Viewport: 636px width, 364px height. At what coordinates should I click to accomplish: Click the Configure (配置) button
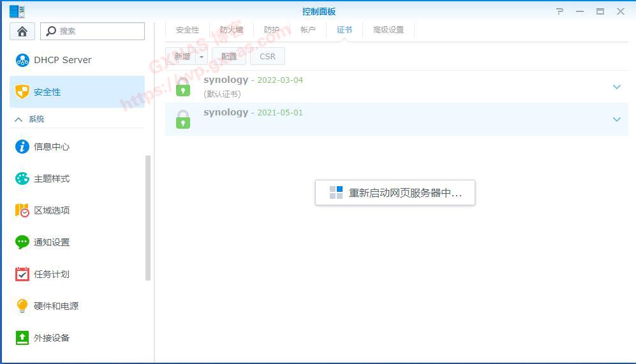point(229,56)
